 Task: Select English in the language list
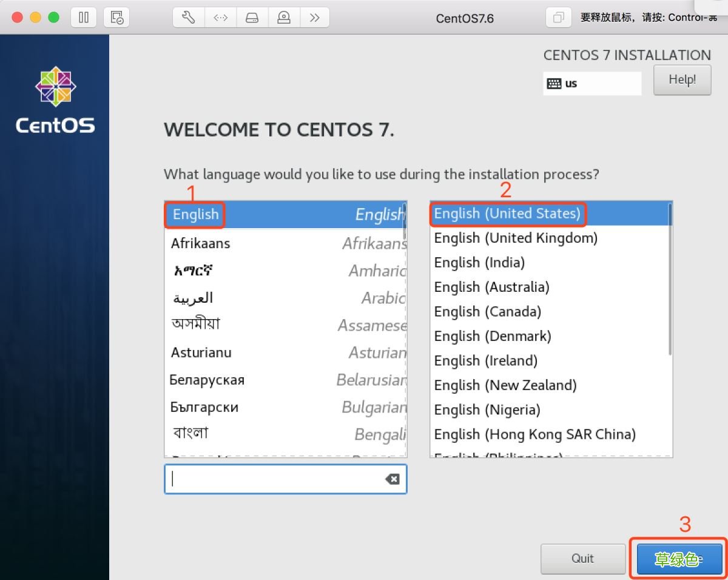[195, 214]
